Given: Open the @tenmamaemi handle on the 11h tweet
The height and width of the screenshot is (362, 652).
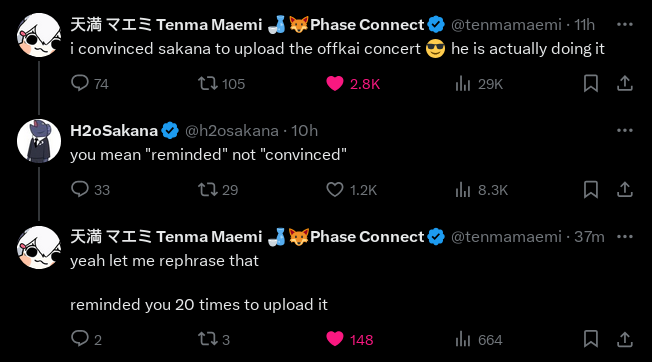Looking at the screenshot, I should (x=506, y=25).
